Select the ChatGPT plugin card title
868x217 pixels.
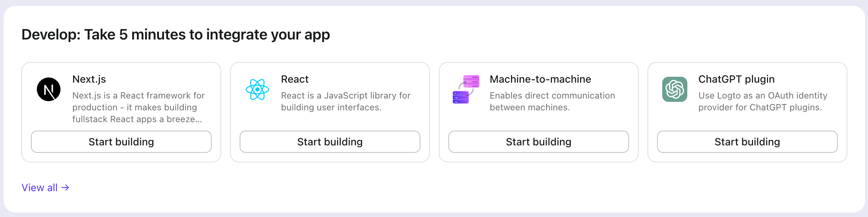click(x=737, y=79)
